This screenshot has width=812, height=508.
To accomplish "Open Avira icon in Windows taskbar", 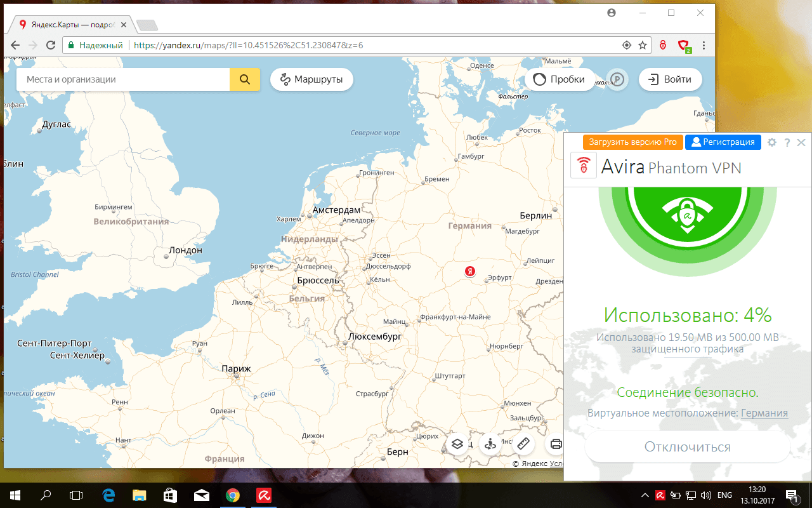I will pos(263,495).
